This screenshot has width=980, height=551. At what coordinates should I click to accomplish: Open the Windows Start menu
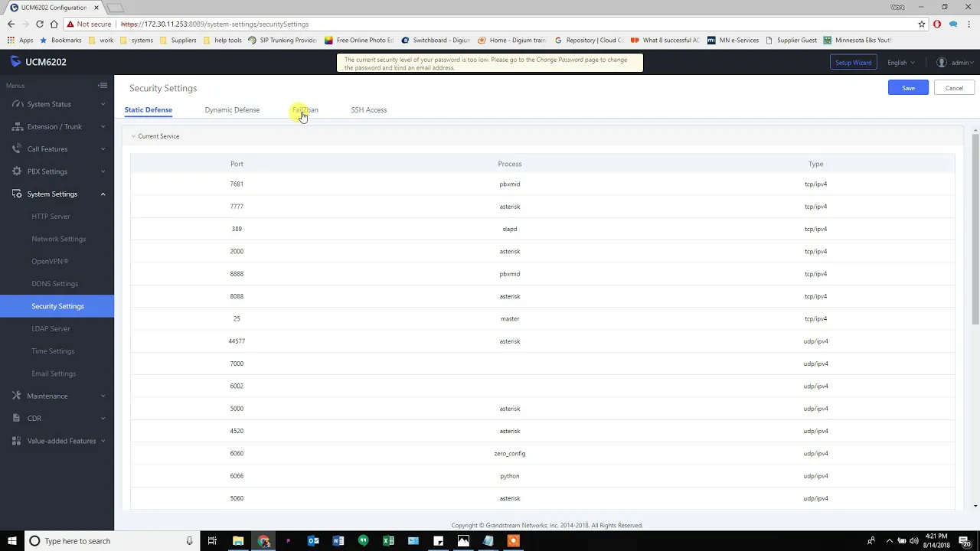[11, 541]
